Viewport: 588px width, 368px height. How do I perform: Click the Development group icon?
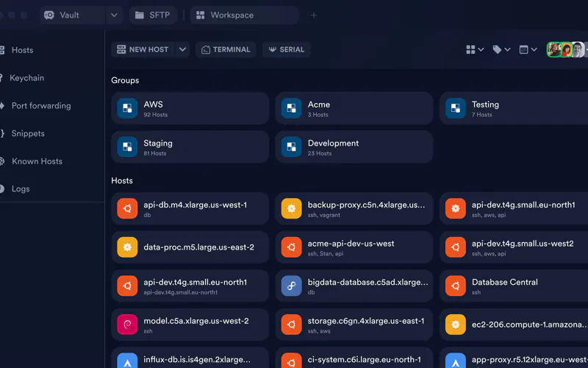point(291,146)
